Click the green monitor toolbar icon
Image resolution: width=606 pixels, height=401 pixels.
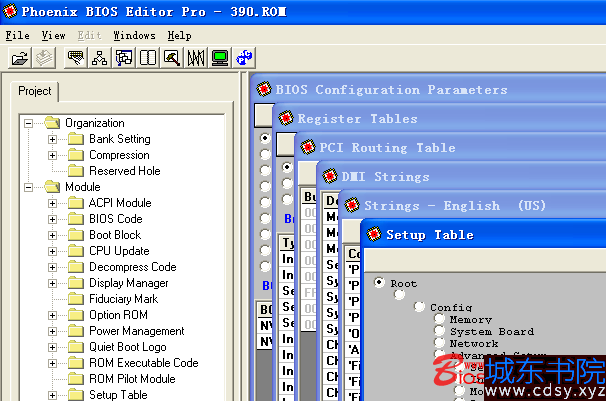[x=220, y=58]
